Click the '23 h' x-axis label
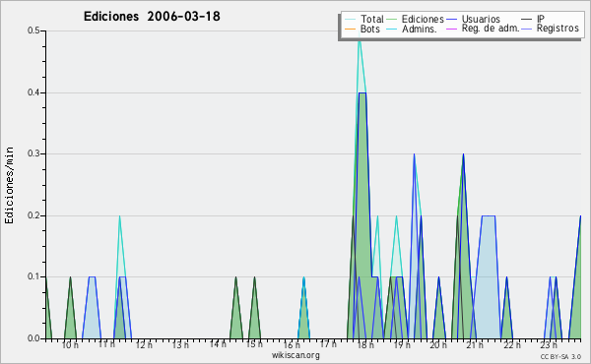The width and height of the screenshot is (591, 364). (x=549, y=345)
